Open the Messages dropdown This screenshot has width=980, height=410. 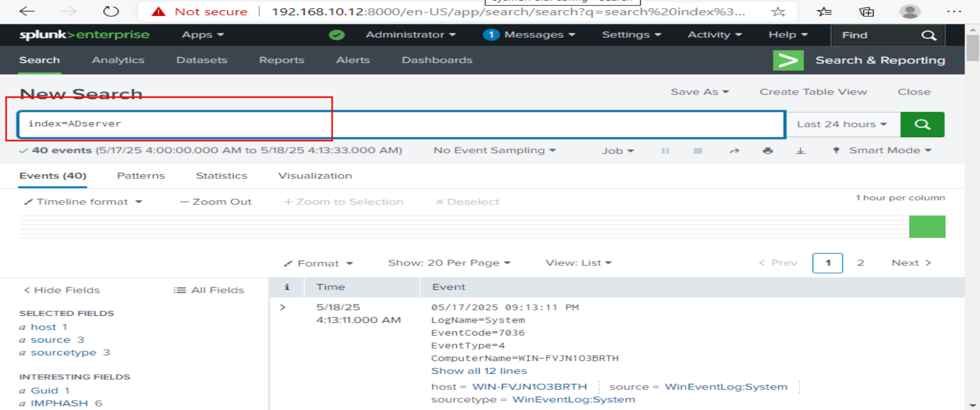(x=529, y=35)
